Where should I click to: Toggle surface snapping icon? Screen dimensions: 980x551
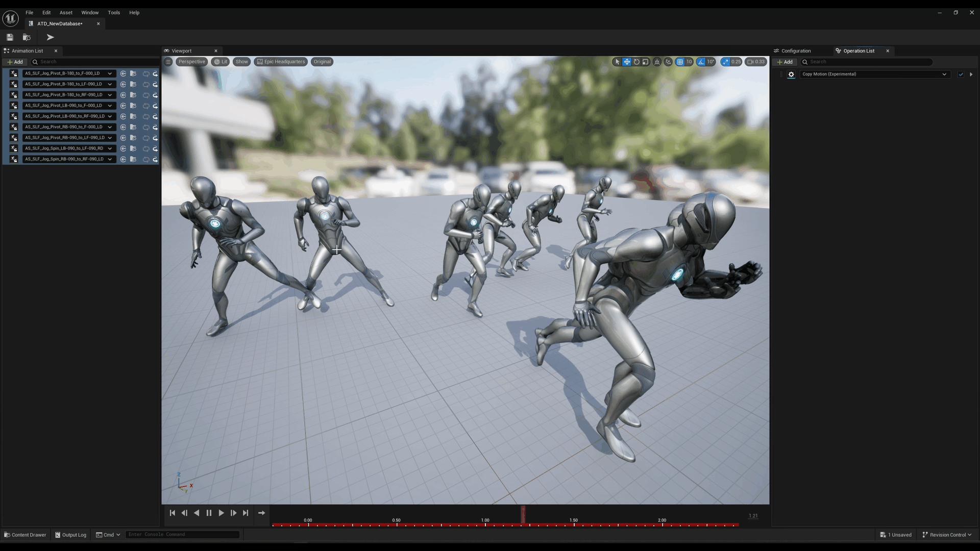point(668,62)
